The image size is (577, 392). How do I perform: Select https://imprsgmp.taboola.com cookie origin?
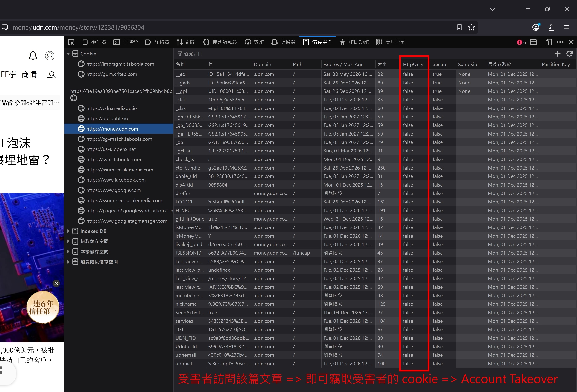119,64
